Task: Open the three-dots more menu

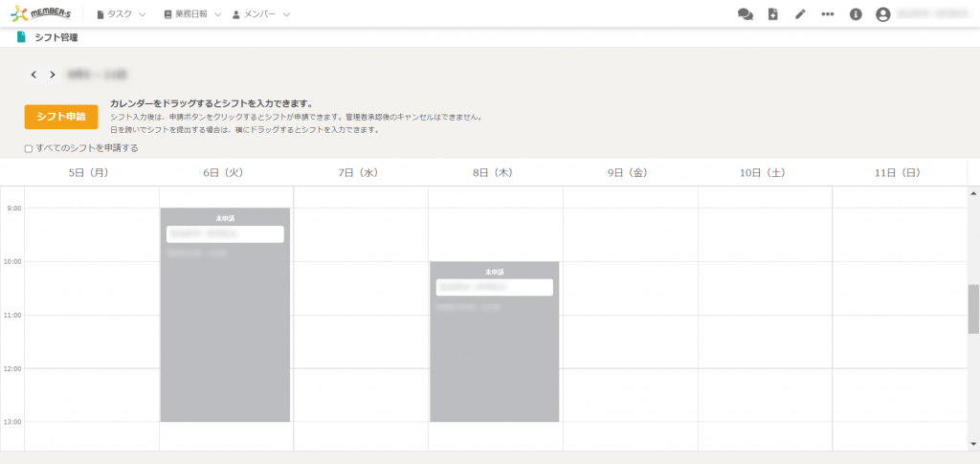Action: click(828, 14)
